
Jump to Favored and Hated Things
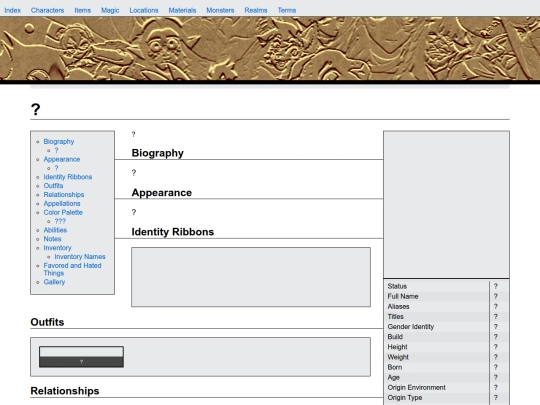[x=72, y=269]
